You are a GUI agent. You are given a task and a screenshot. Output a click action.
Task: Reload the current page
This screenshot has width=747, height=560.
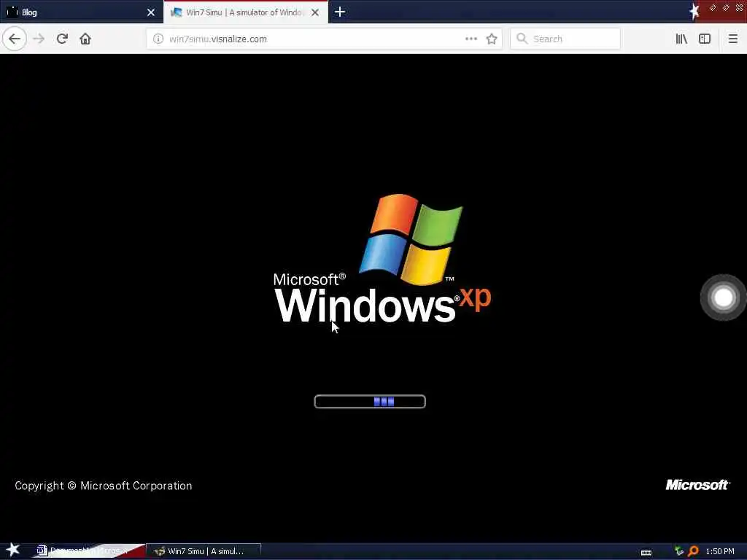tap(62, 39)
